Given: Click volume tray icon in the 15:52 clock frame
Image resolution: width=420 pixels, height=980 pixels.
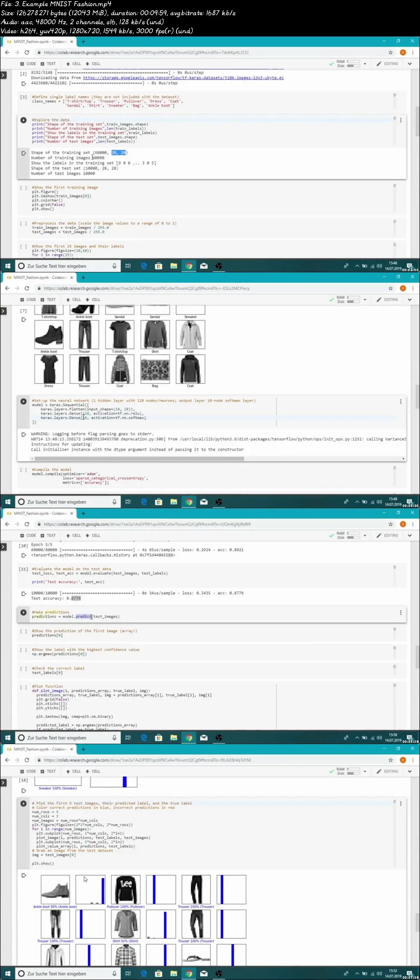Looking at the screenshot, I should (x=379, y=973).
